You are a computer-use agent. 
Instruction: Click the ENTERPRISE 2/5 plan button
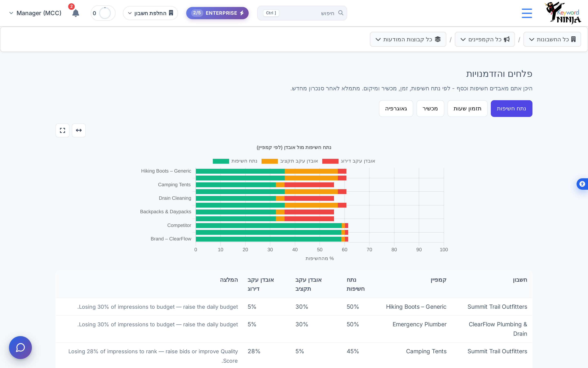pos(217,13)
